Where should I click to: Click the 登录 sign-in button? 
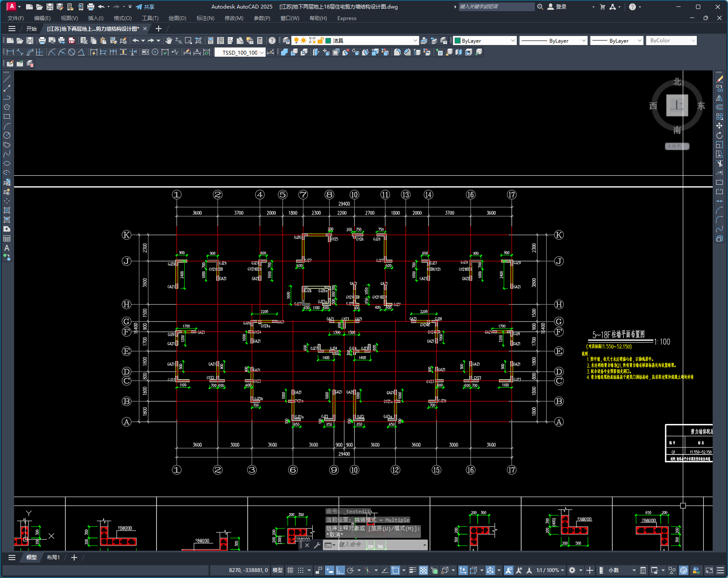pos(557,7)
